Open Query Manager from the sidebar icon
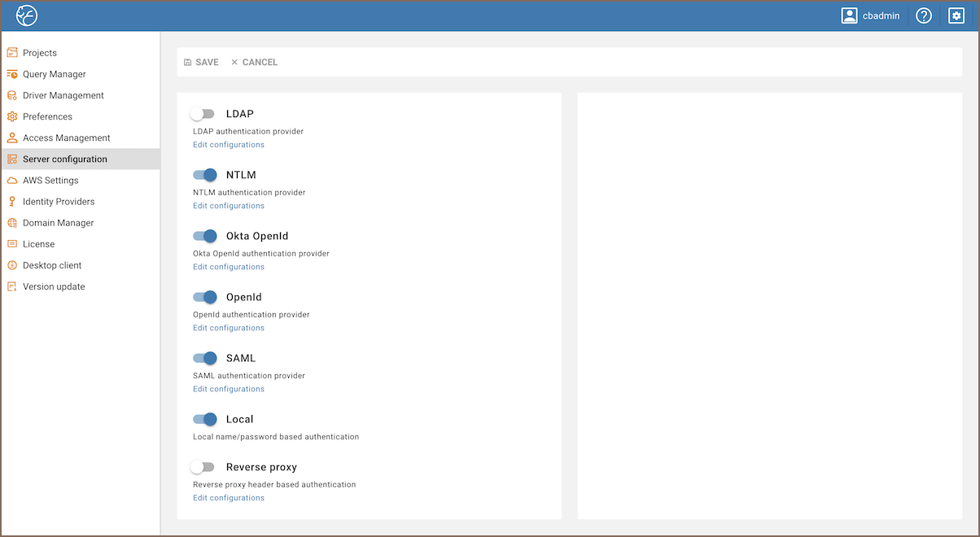Screen dimensions: 980x537 pyautogui.click(x=14, y=73)
